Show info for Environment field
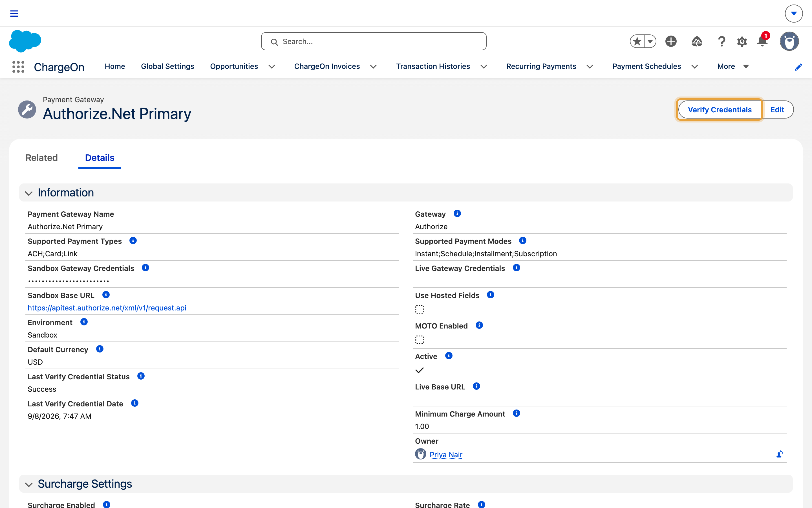 click(84, 322)
